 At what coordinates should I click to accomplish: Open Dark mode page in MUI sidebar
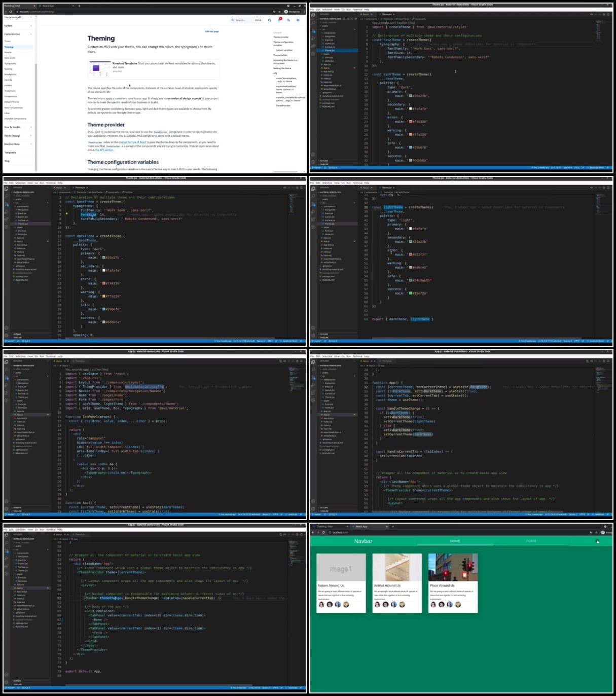[10, 58]
